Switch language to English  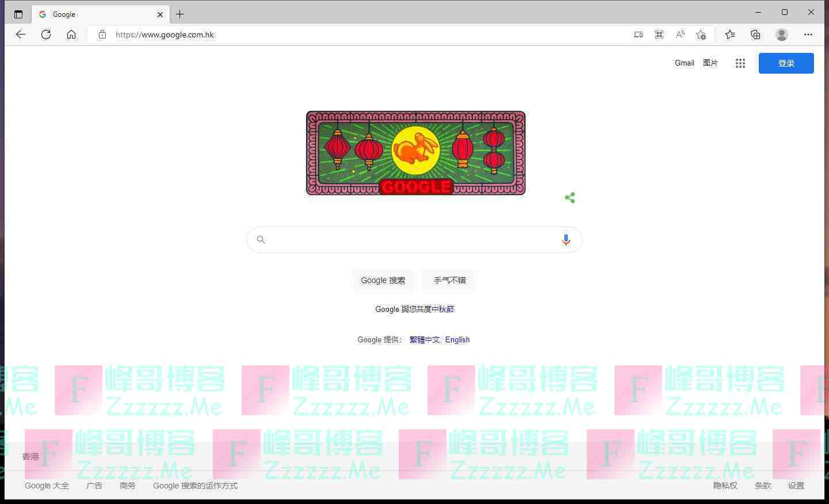pos(457,340)
